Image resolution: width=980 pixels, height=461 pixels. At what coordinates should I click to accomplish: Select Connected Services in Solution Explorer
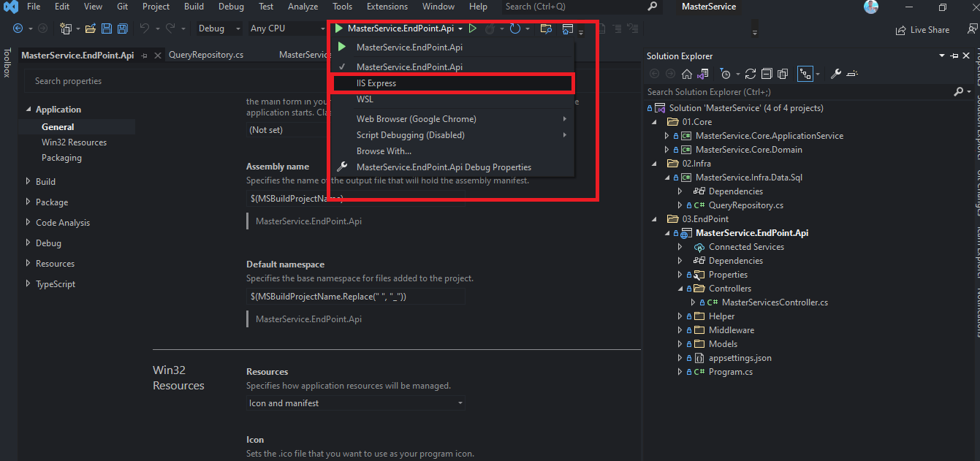746,247
